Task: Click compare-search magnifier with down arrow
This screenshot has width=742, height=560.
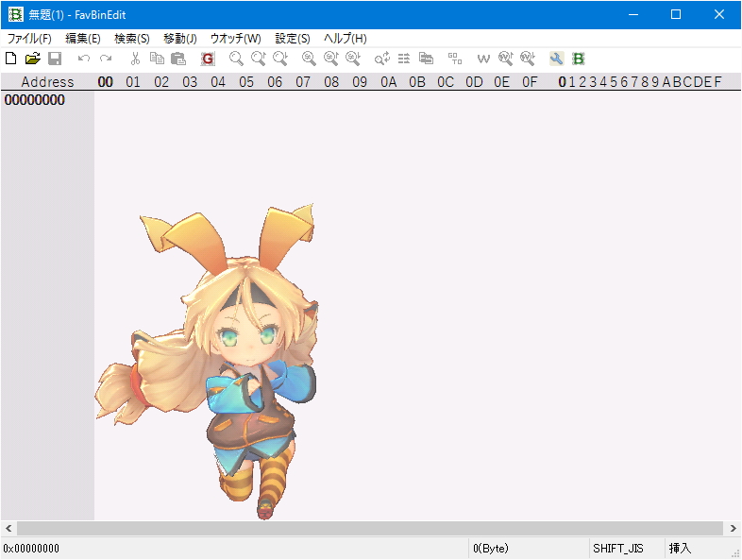Action: click(x=353, y=59)
